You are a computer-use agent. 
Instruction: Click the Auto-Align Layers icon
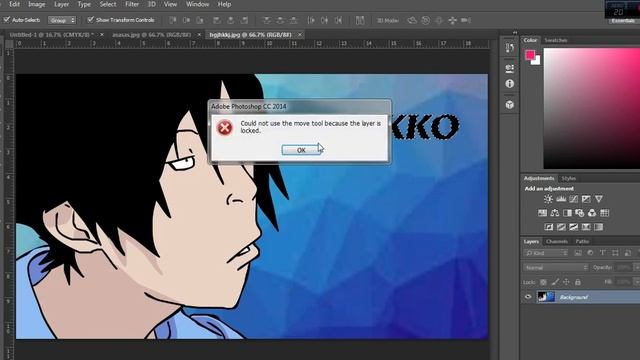point(360,20)
